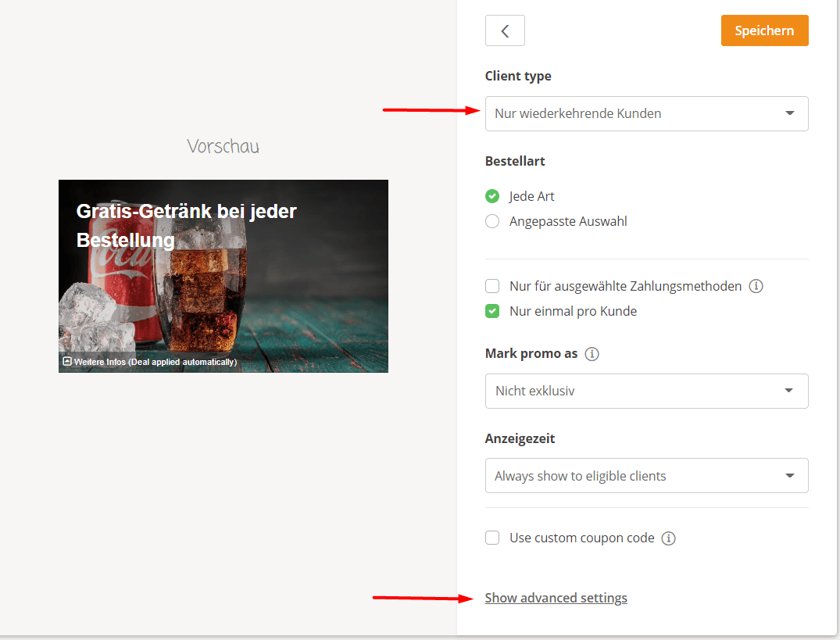
Task: Click the back arrow icon
Action: 505,30
